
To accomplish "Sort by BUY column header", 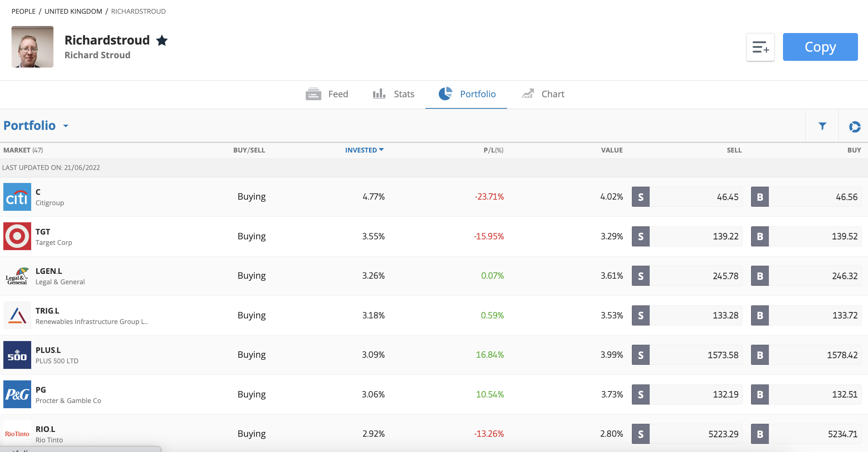I will click(x=854, y=150).
